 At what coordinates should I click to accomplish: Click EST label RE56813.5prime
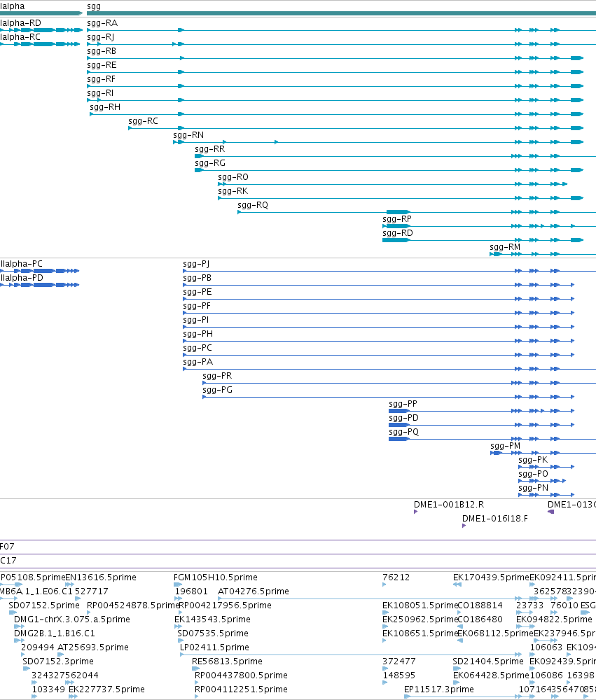click(x=227, y=661)
